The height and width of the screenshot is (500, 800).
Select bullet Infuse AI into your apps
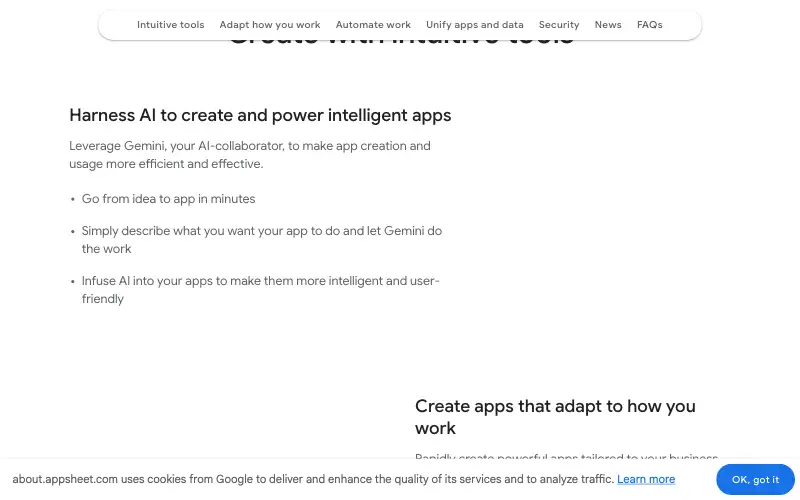click(x=261, y=290)
